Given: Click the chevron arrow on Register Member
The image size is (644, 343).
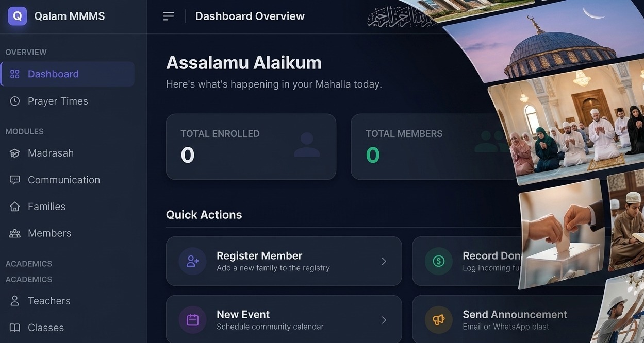Looking at the screenshot, I should pyautogui.click(x=384, y=261).
